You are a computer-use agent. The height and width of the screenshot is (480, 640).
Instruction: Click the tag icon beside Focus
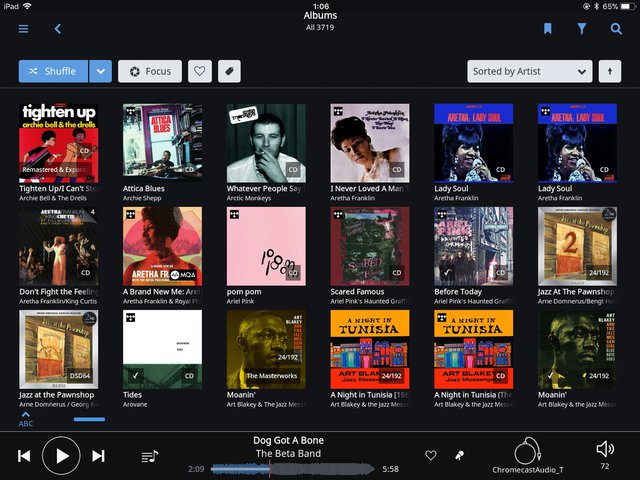[229, 71]
